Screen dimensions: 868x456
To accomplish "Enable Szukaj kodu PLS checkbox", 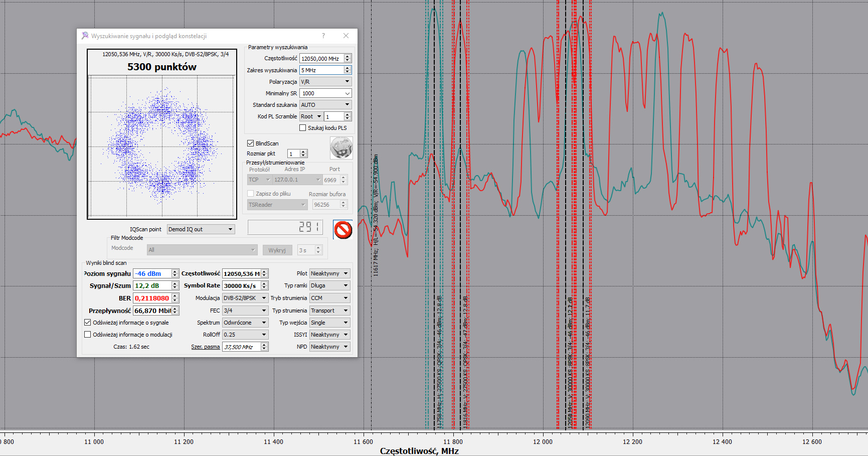I will [x=303, y=128].
